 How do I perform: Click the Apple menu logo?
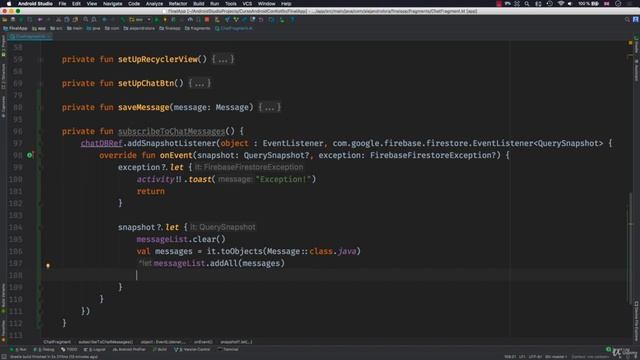pos(9,4)
